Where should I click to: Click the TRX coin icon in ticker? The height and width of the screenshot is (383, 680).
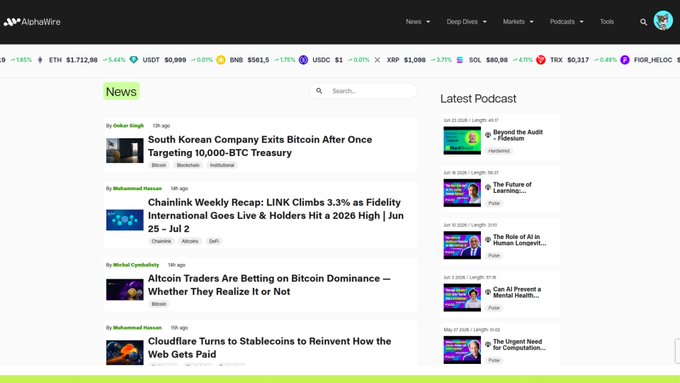541,60
